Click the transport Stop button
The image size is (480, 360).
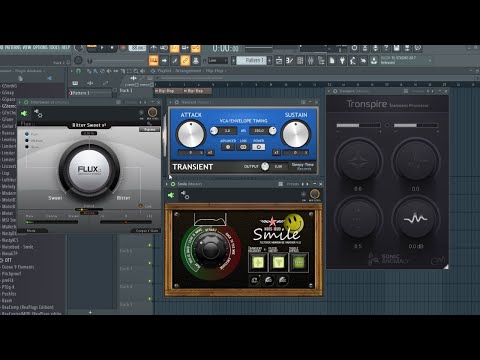[x=112, y=48]
